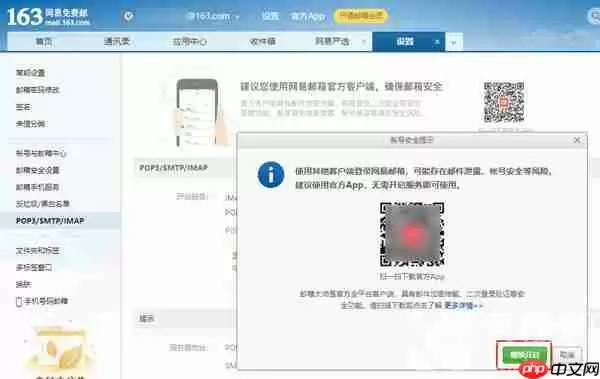The height and width of the screenshot is (379, 600).
Task: Click the blue info icon in the dialog
Action: [271, 175]
